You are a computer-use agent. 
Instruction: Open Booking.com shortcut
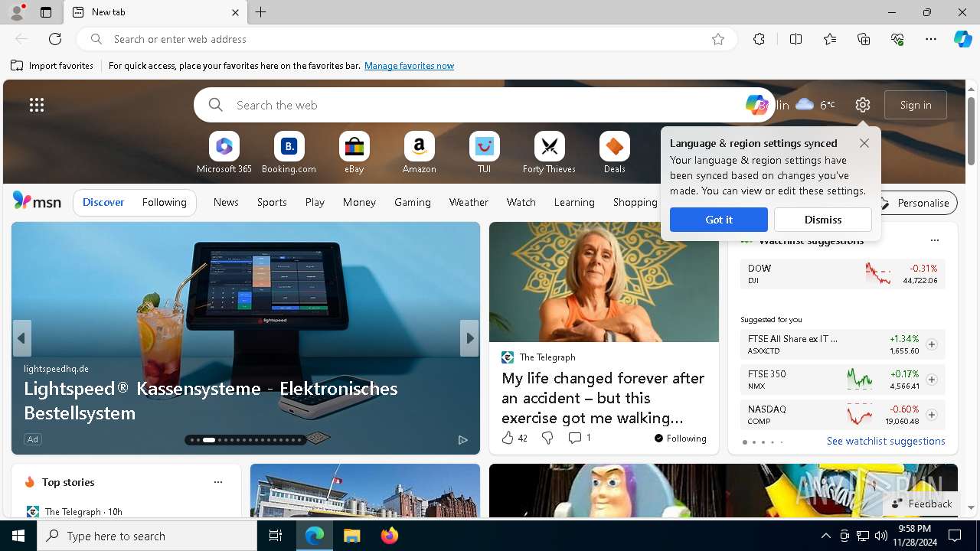[x=289, y=152]
